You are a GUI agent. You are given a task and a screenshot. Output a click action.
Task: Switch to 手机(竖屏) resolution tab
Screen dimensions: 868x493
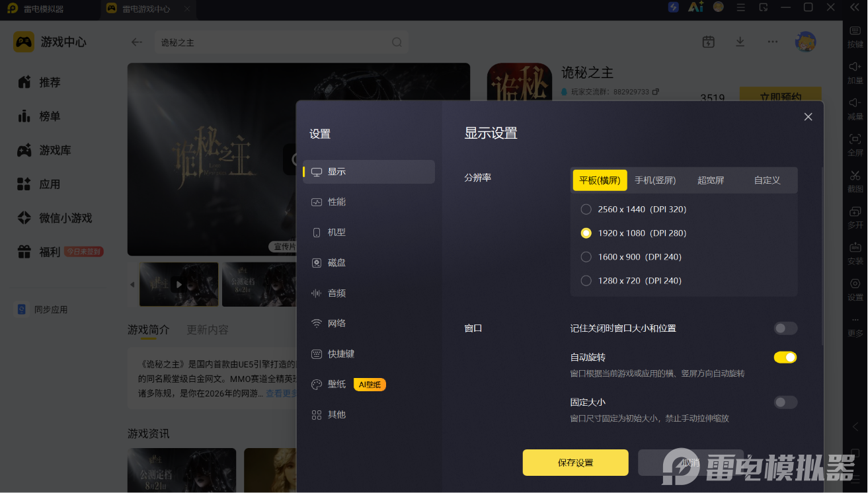(655, 180)
